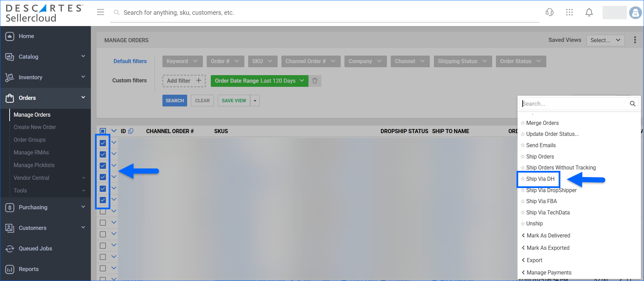644x281 pixels.
Task: Open the three-dot options menu
Action: [x=635, y=40]
